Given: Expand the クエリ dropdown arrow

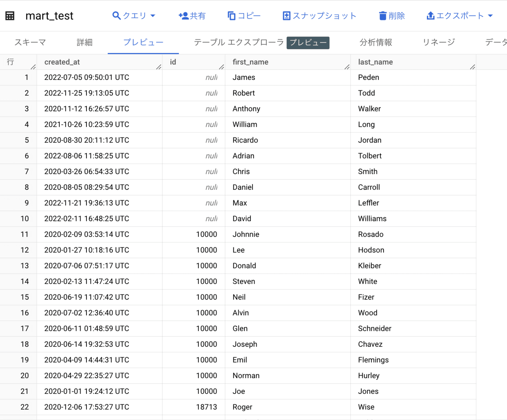Looking at the screenshot, I should [x=153, y=16].
